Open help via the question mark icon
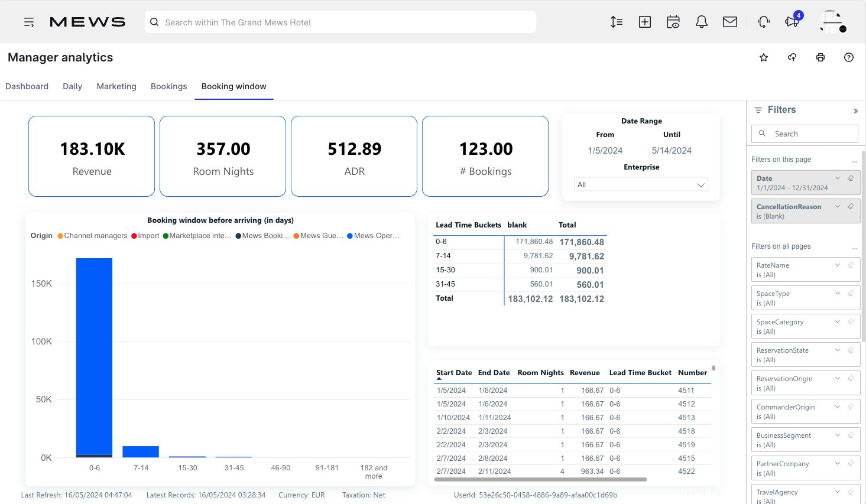The image size is (866, 504). pos(848,57)
